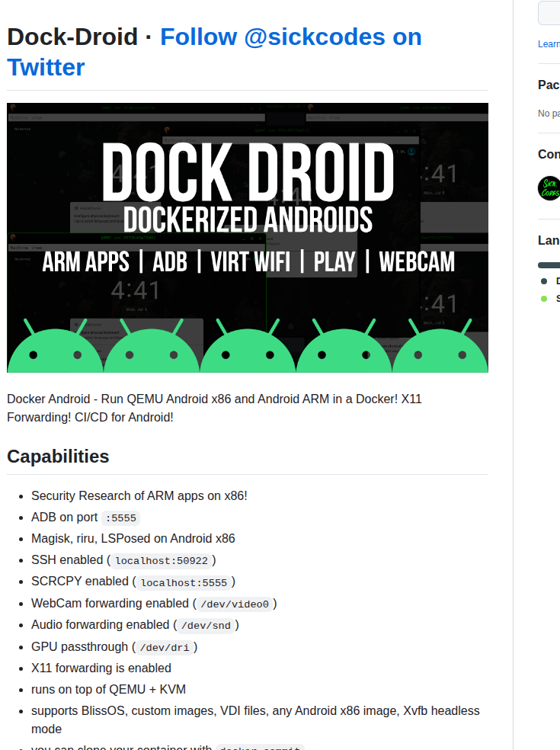The height and width of the screenshot is (750, 560).
Task: Click the 'Pac' sidebar heading
Action: 549,85
